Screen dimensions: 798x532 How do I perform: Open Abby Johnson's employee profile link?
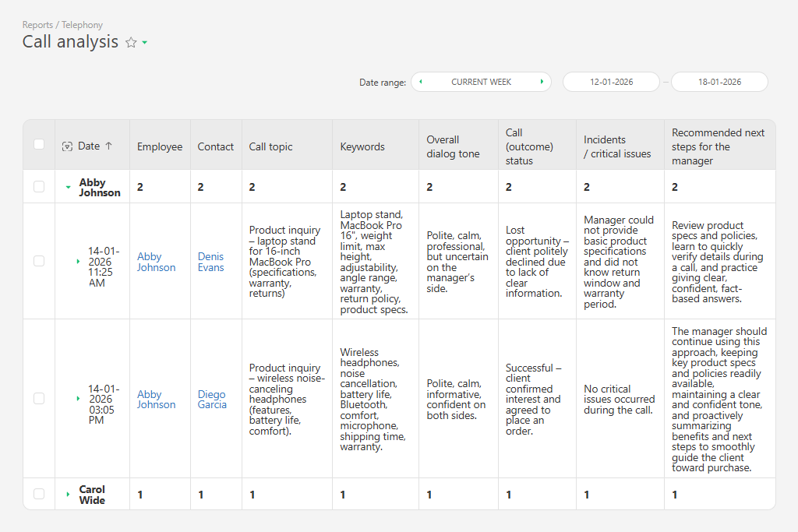click(157, 262)
